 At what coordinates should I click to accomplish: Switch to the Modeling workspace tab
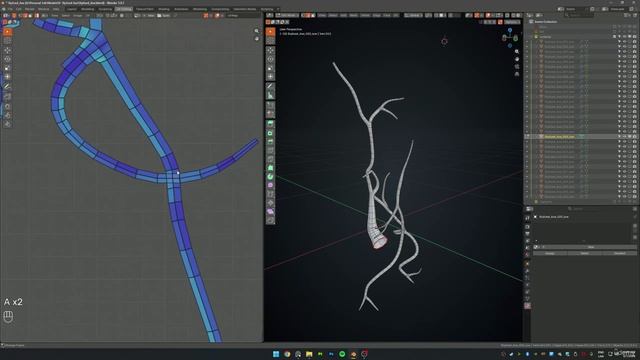(87, 9)
